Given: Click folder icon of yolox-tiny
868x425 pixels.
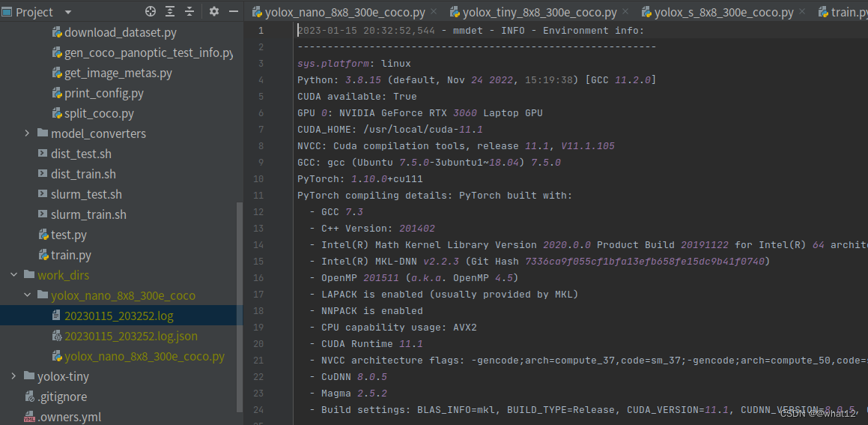Looking at the screenshot, I should coord(28,376).
